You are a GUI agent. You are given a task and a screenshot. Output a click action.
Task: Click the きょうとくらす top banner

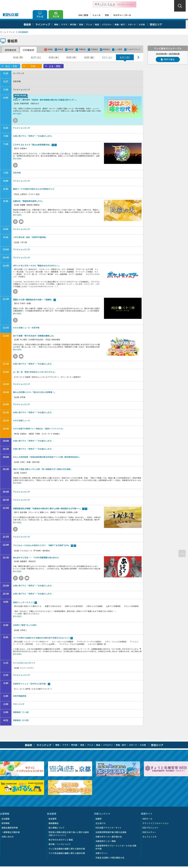(x=114, y=4)
